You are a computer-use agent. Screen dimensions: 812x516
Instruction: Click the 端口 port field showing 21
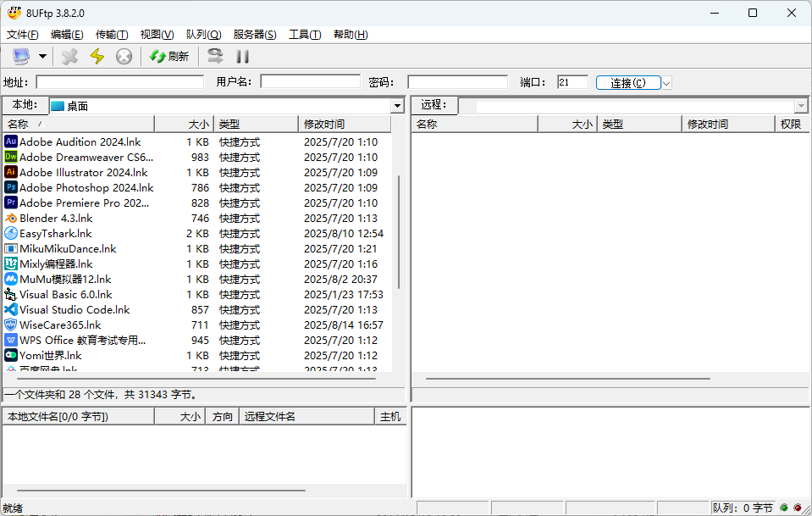coord(572,82)
